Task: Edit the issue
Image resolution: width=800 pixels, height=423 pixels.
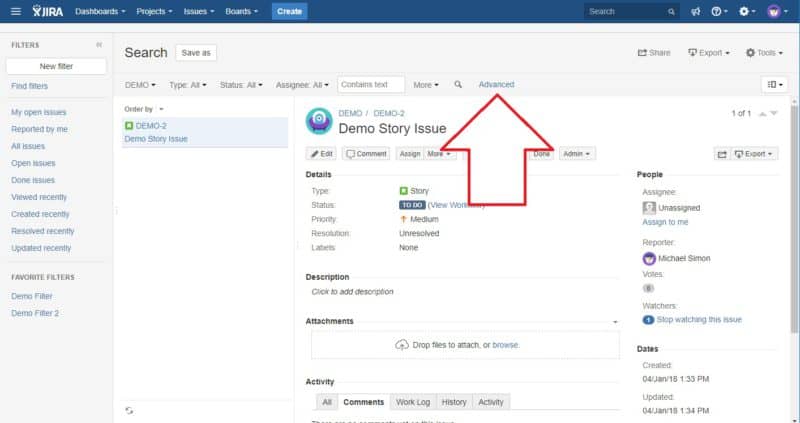Action: point(321,154)
